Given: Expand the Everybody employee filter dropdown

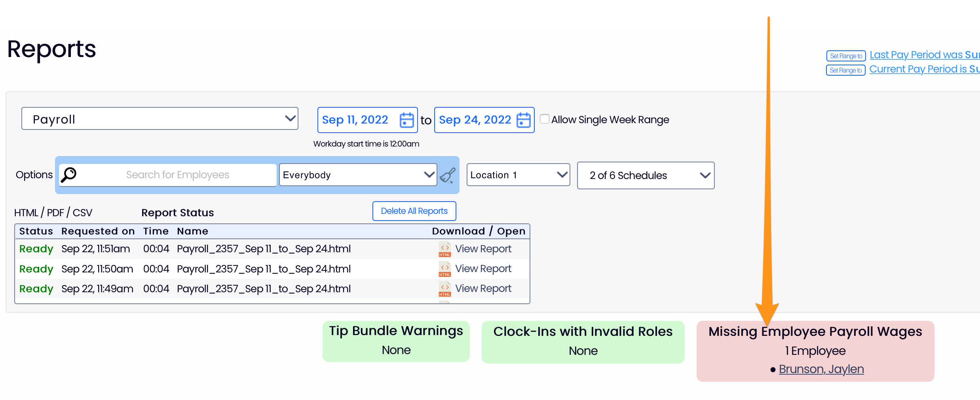Looking at the screenshot, I should coord(358,175).
